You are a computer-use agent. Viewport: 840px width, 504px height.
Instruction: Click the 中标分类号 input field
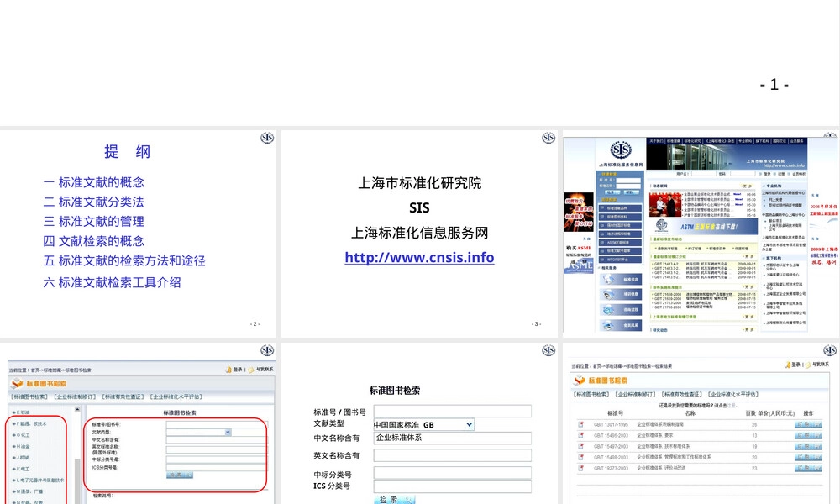[x=452, y=472]
